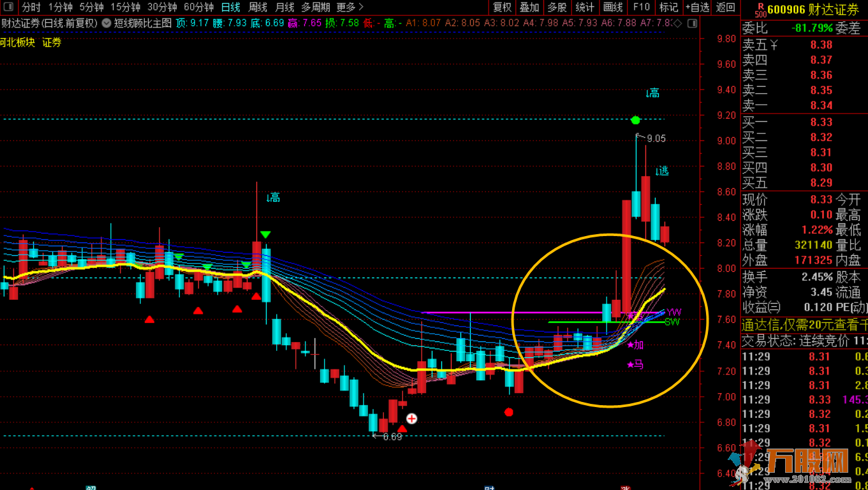Toggle the left sidebar panel icon

(10, 8)
